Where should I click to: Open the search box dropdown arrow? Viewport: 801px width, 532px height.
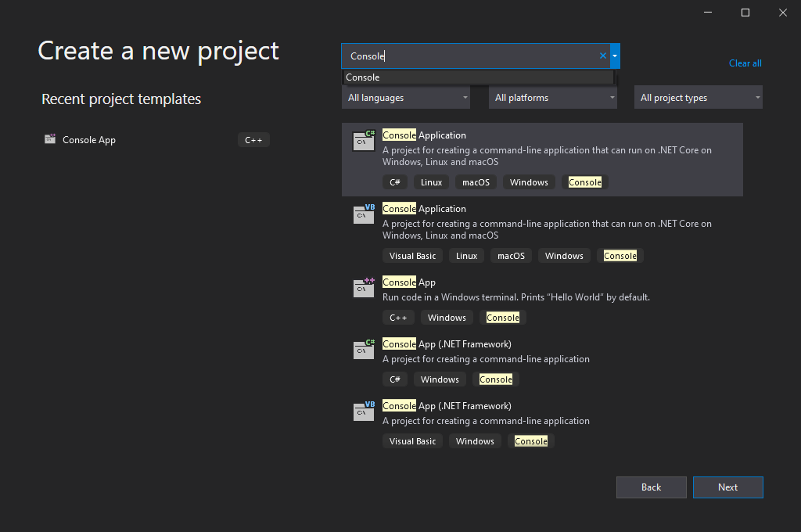[616, 56]
